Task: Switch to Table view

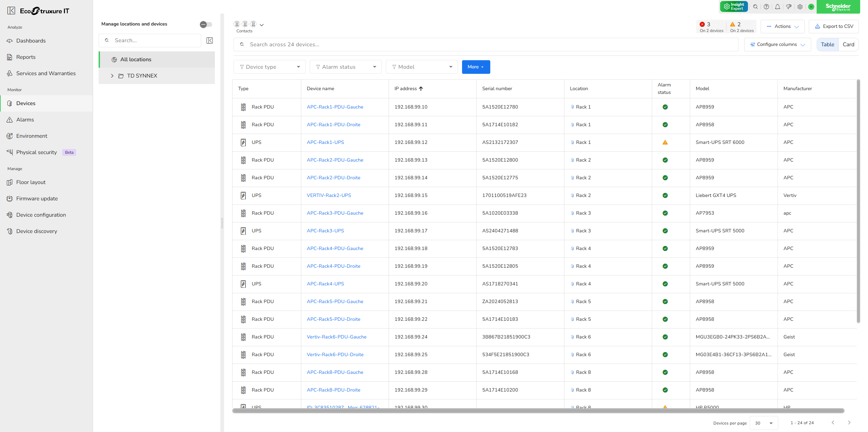Action: click(827, 45)
